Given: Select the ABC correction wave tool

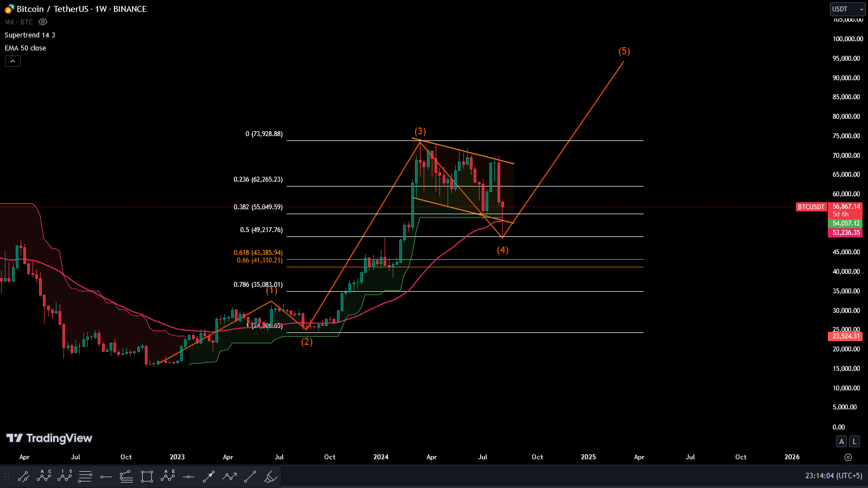Looking at the screenshot, I should [44, 477].
